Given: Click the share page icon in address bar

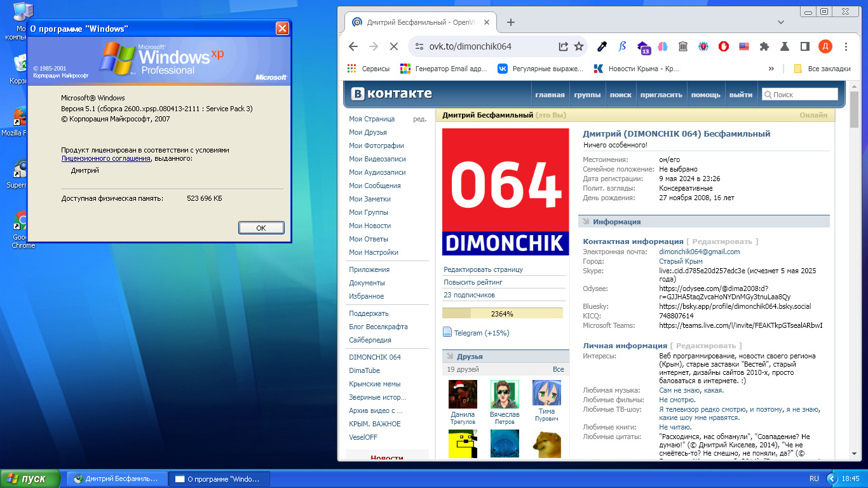Looking at the screenshot, I should coord(563,46).
